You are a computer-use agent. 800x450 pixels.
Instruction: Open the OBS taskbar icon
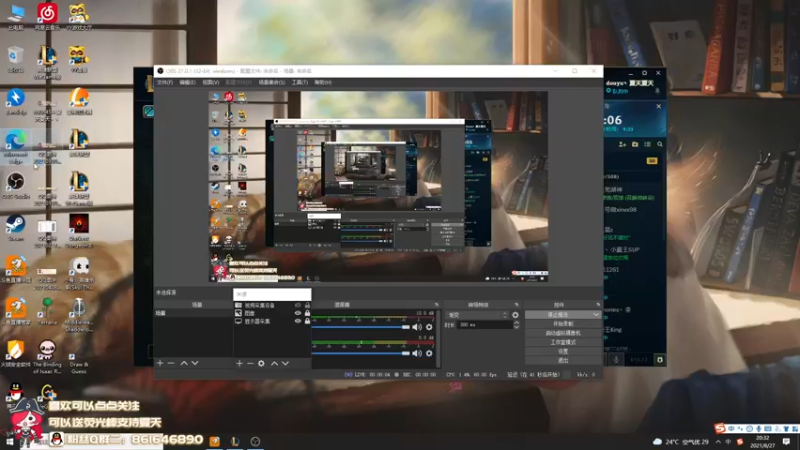point(255,441)
